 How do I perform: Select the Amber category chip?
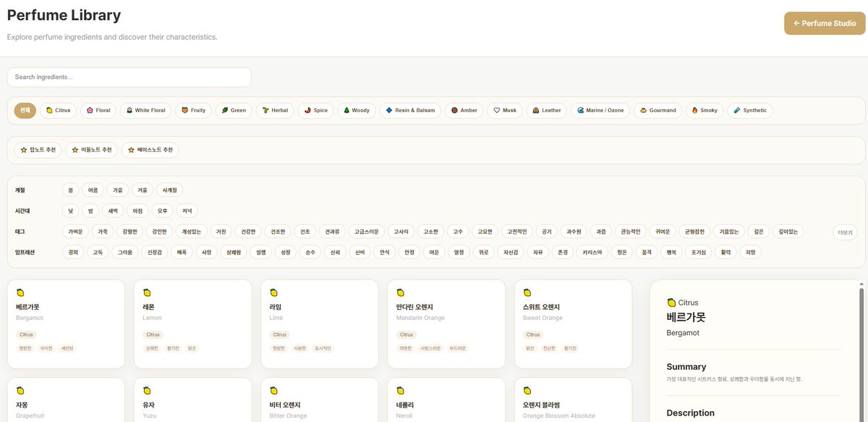tap(464, 111)
